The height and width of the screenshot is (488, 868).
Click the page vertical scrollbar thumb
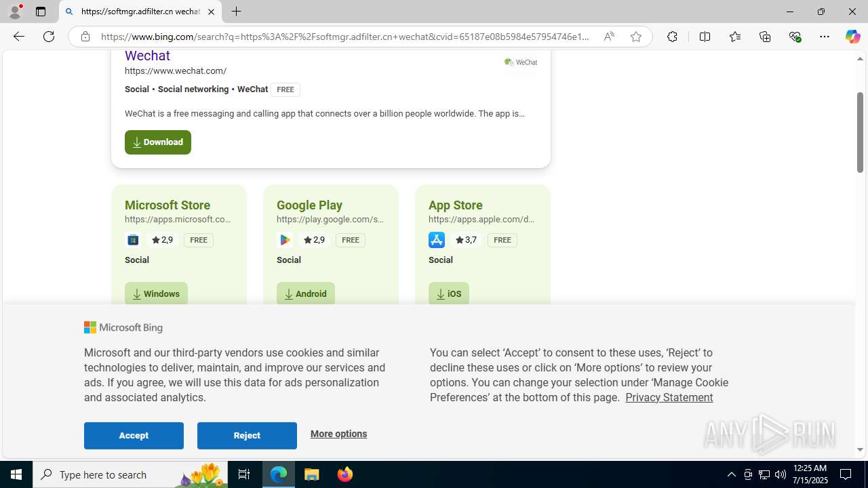(860, 132)
